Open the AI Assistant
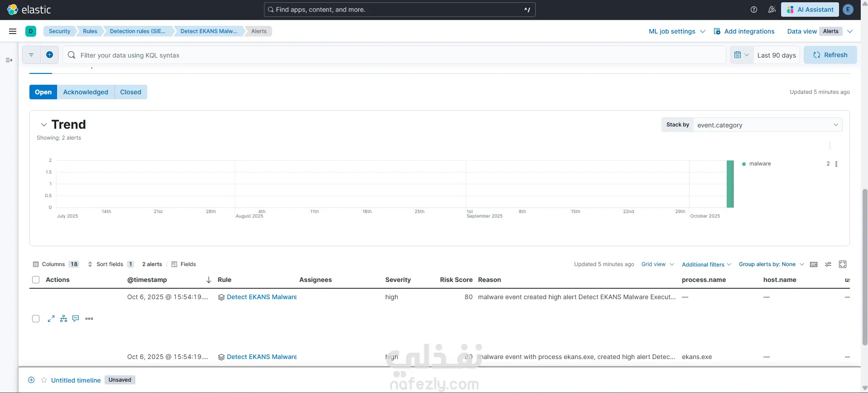Image resolution: width=868 pixels, height=393 pixels. click(x=810, y=10)
